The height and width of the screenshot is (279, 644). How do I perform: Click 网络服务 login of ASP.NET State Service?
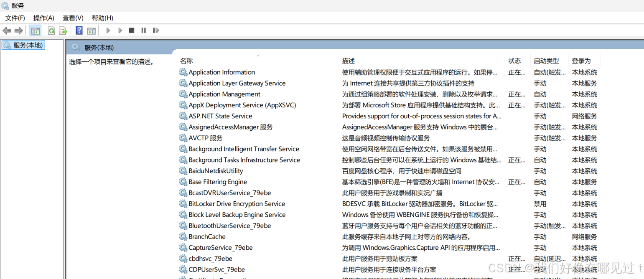tap(584, 116)
